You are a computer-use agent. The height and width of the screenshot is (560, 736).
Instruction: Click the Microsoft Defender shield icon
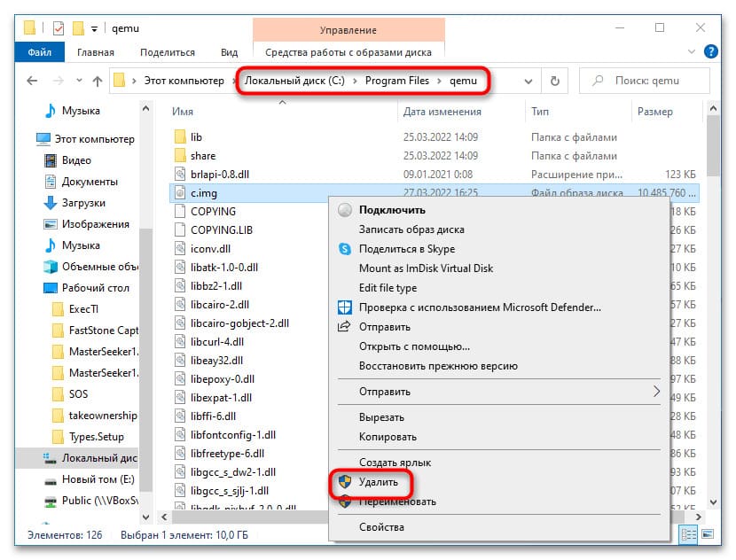click(345, 307)
